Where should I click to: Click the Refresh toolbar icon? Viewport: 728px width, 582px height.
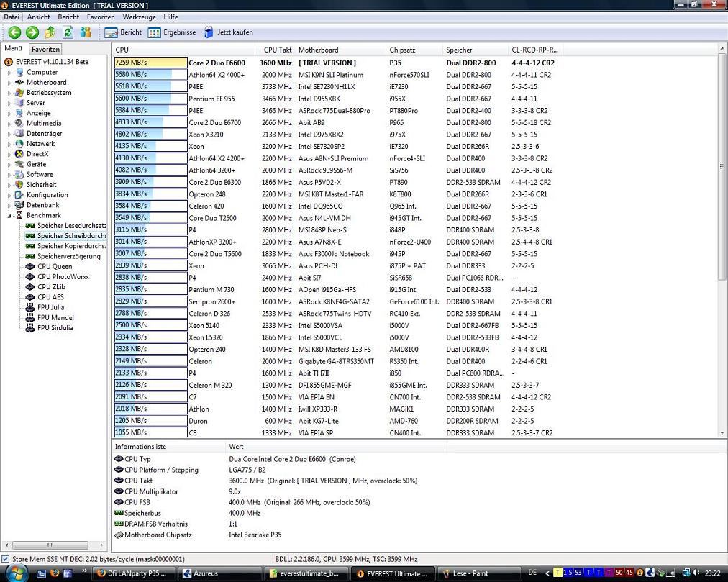tap(68, 32)
